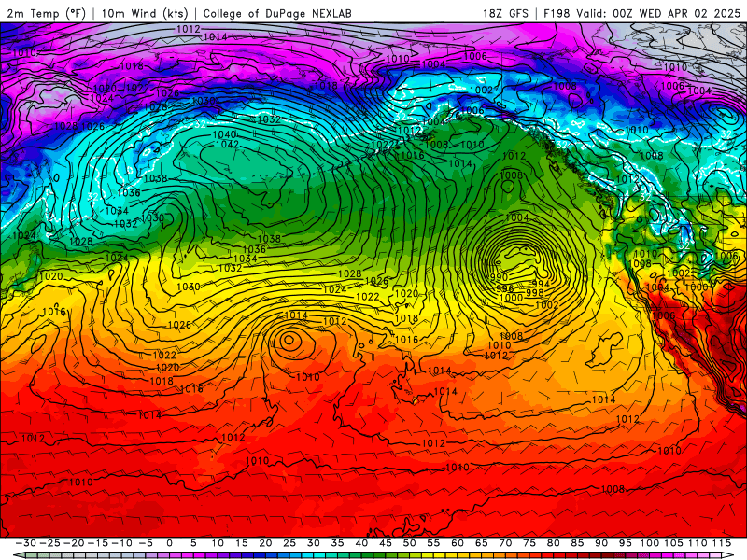
Task: Click the 20 value on the temperature scale
Action: 265,543
